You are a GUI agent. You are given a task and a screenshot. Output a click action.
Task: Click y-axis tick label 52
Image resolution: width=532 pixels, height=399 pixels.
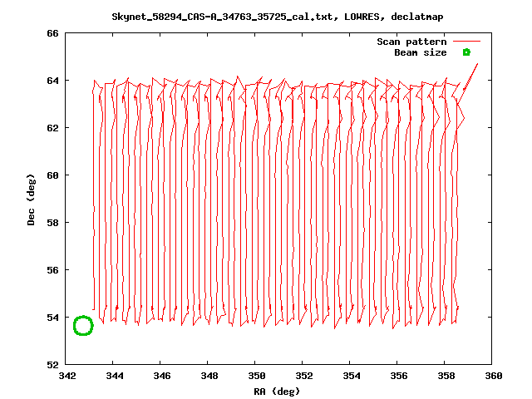[52, 365]
